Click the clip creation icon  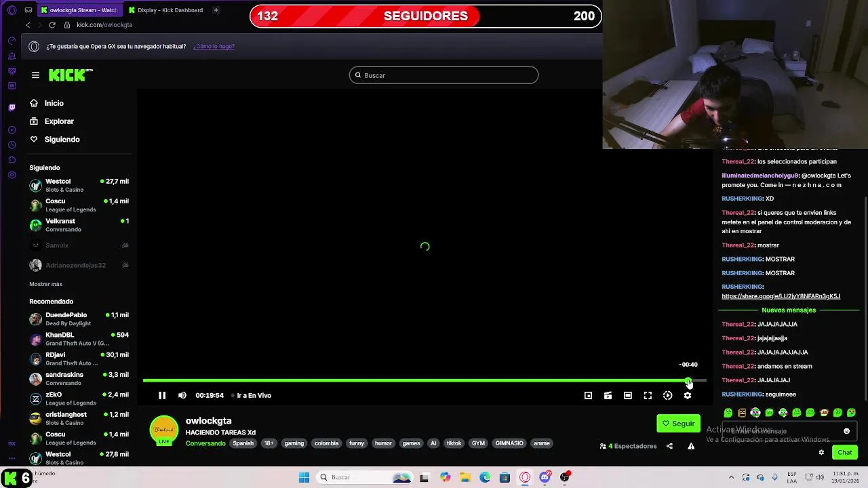[x=608, y=395]
